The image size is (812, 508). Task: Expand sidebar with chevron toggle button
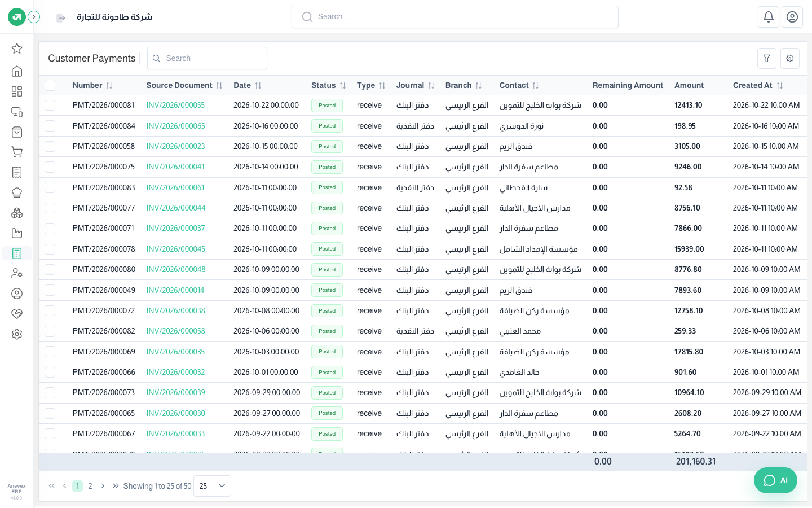pyautogui.click(x=34, y=17)
